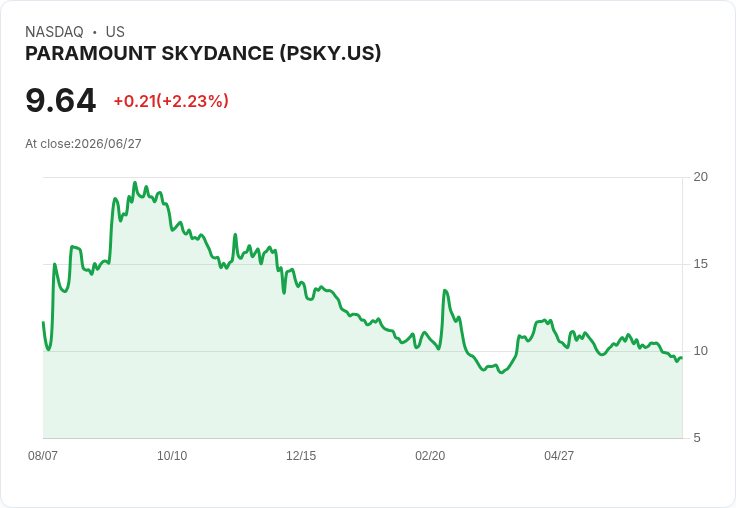Click the 15 y-axis value label

700,264
